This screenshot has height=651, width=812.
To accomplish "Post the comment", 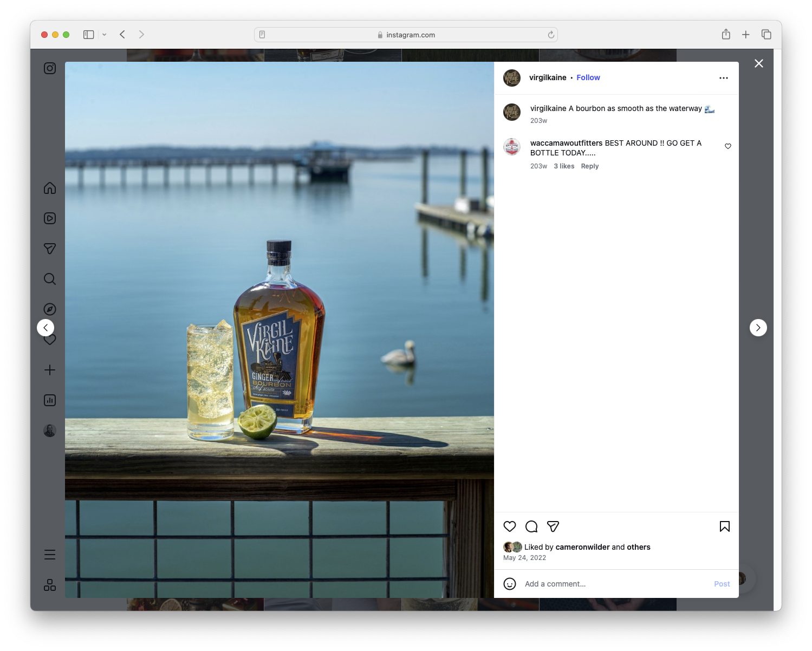I will pos(722,584).
